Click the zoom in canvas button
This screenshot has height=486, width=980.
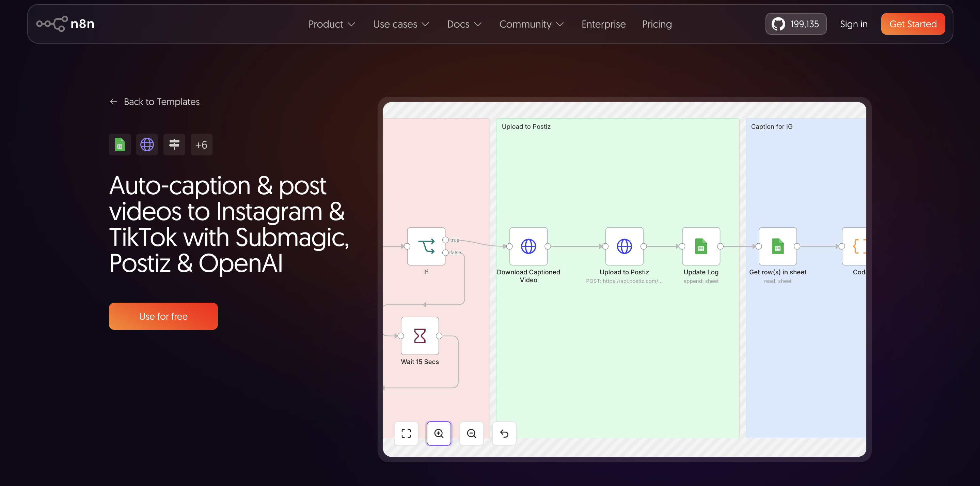coord(439,434)
